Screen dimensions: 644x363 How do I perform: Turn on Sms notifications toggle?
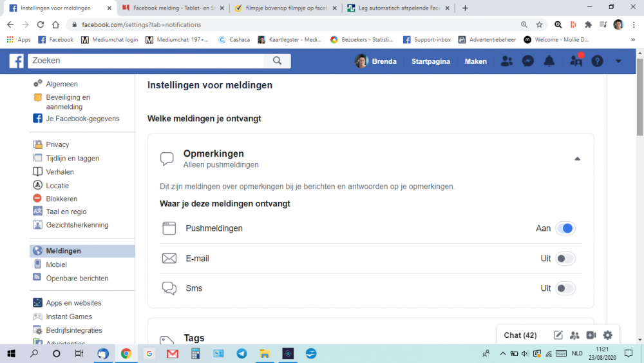[x=565, y=288]
